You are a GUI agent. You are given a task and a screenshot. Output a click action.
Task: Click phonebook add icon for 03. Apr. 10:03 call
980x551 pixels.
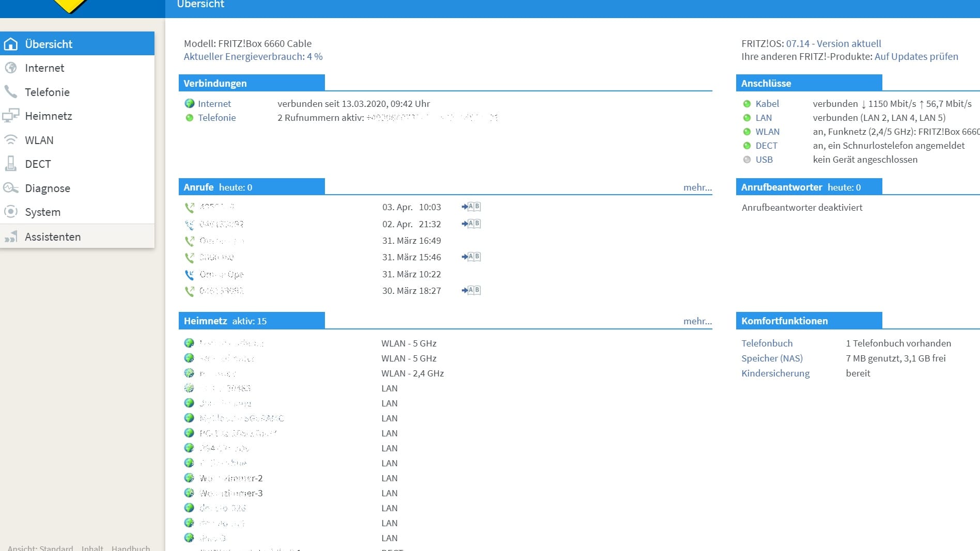tap(471, 207)
